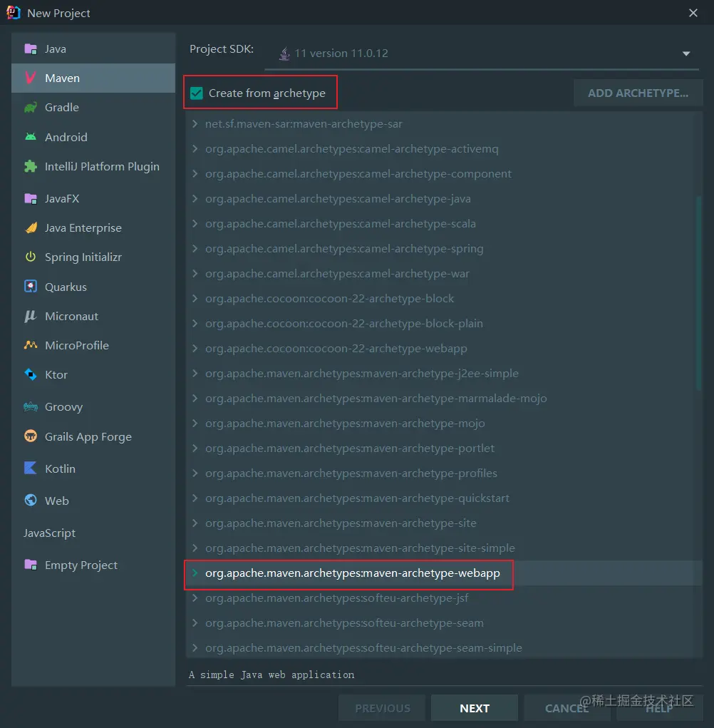This screenshot has height=728, width=714.
Task: Click the Web globe icon
Action: pos(31,500)
